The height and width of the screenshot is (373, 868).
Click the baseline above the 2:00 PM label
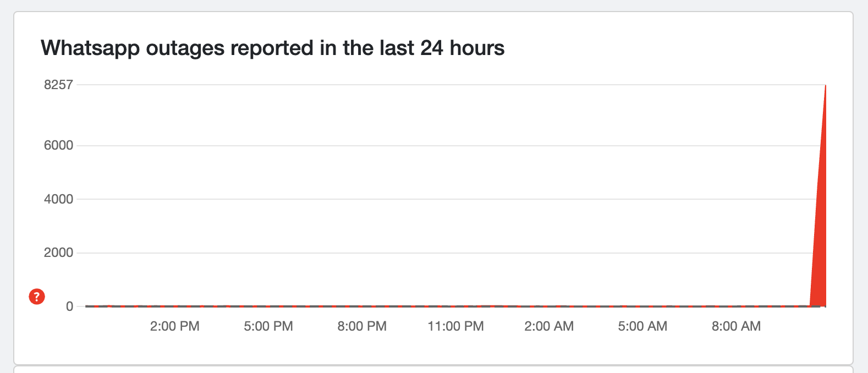pos(174,306)
